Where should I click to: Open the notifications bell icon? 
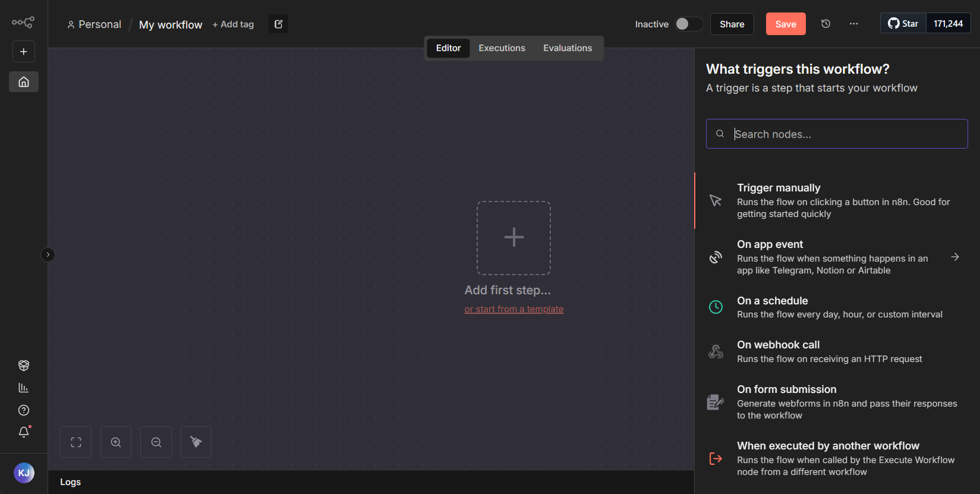pyautogui.click(x=24, y=432)
